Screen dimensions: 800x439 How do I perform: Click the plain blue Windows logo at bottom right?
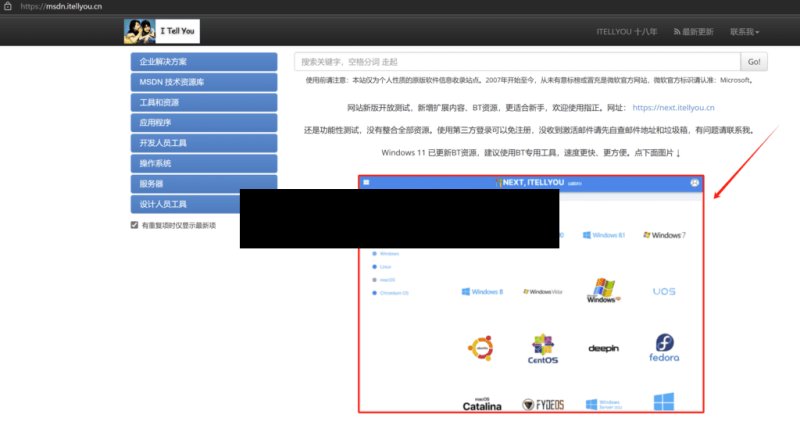[x=664, y=402]
